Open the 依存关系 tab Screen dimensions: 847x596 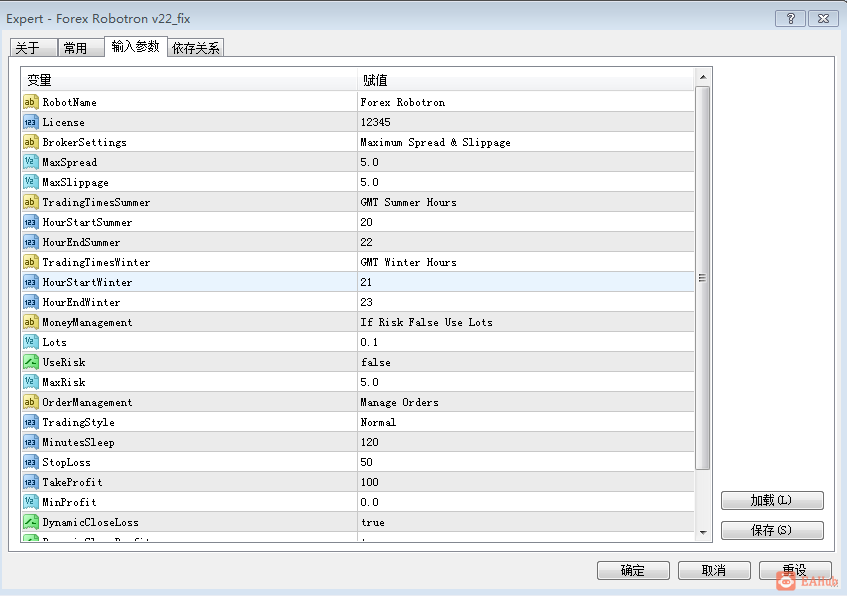pos(196,48)
